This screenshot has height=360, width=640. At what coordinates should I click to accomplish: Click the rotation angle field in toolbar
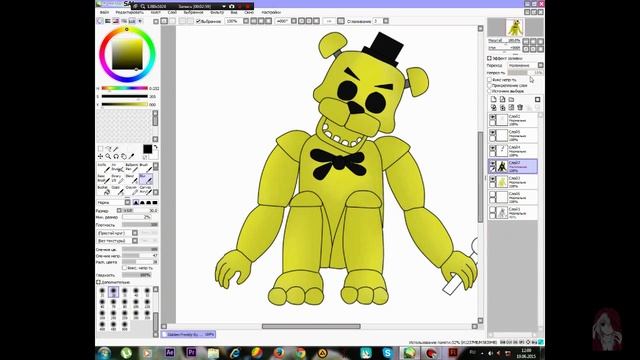(283, 21)
